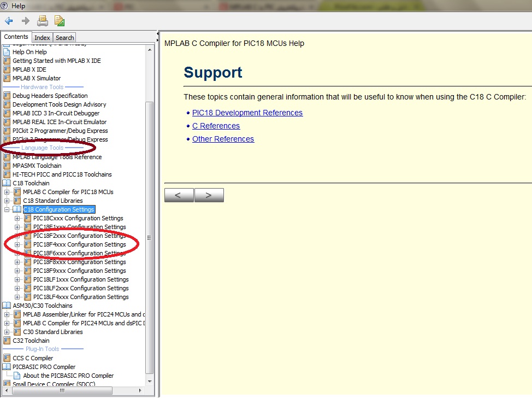Image resolution: width=532 pixels, height=398 pixels.
Task: Click the page icon beside Help On Help
Action: (7, 52)
